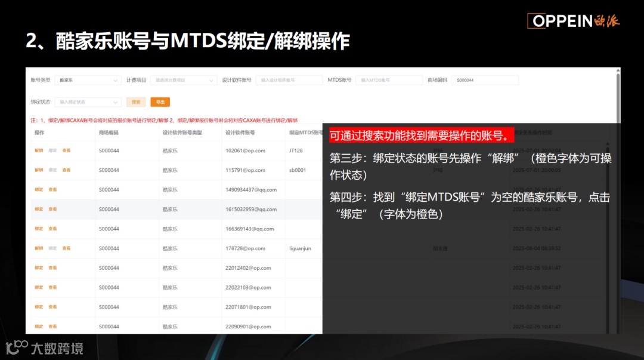Click the red CAXA binding note text

point(164,120)
